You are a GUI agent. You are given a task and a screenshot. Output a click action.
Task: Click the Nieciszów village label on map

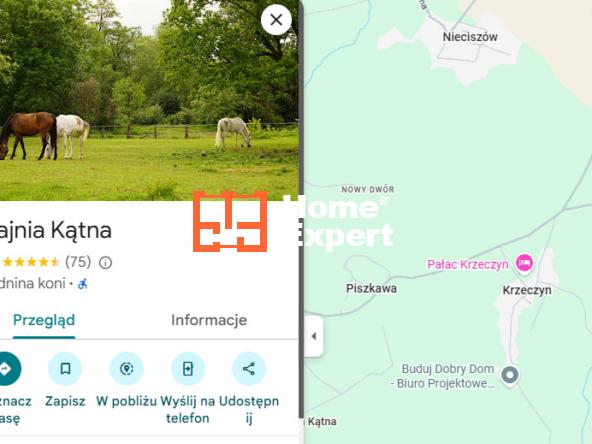coord(470,37)
